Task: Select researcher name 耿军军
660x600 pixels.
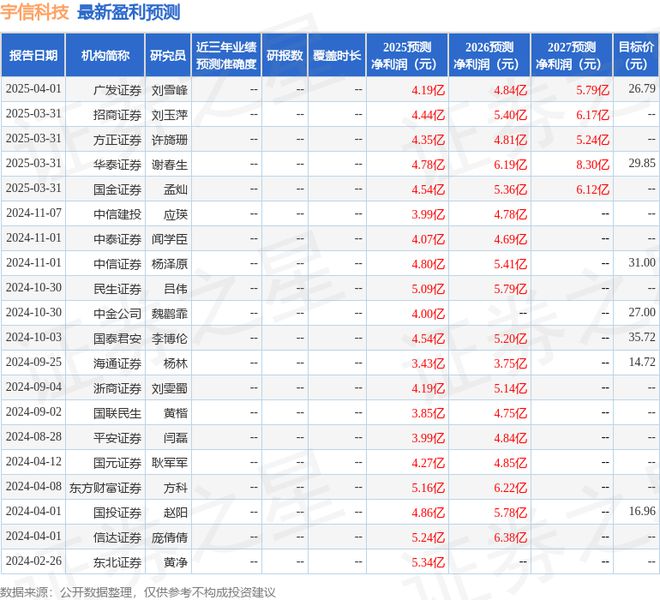Action: click(169, 463)
